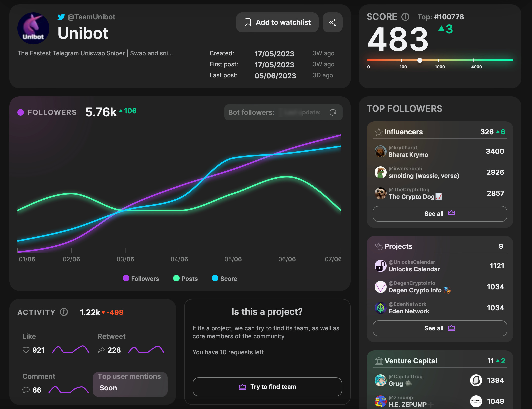Image resolution: width=532 pixels, height=409 pixels.
Task: Click the truncated profile description text
Action: coord(95,53)
